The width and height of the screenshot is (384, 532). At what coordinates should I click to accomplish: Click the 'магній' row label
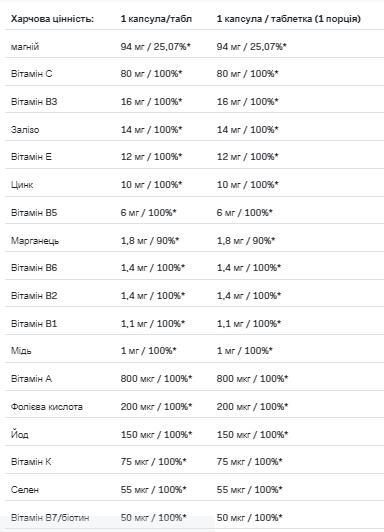(x=25, y=47)
